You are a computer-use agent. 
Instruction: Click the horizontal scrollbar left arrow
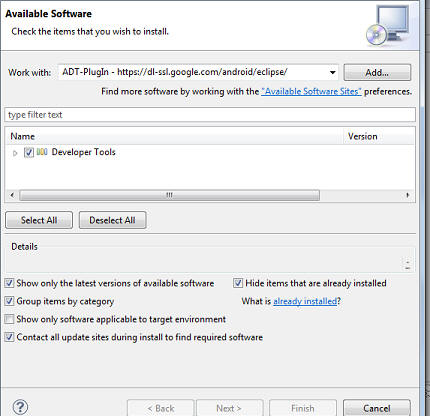click(12, 195)
